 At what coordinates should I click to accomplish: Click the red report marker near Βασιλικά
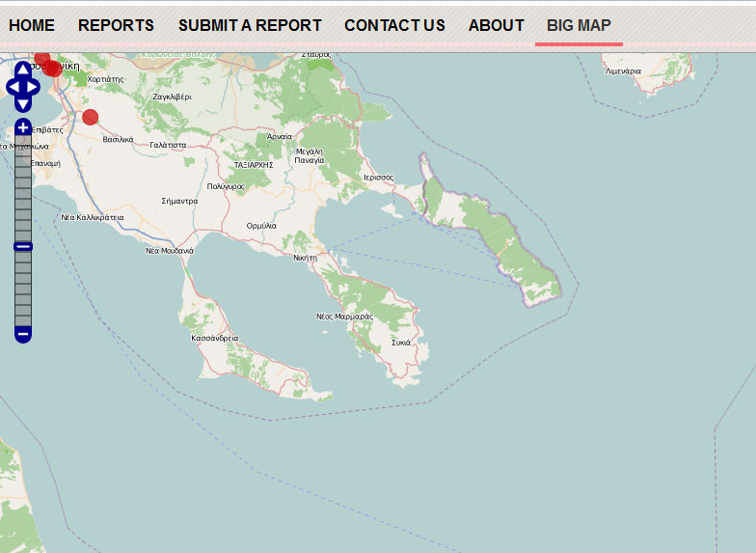click(x=91, y=117)
